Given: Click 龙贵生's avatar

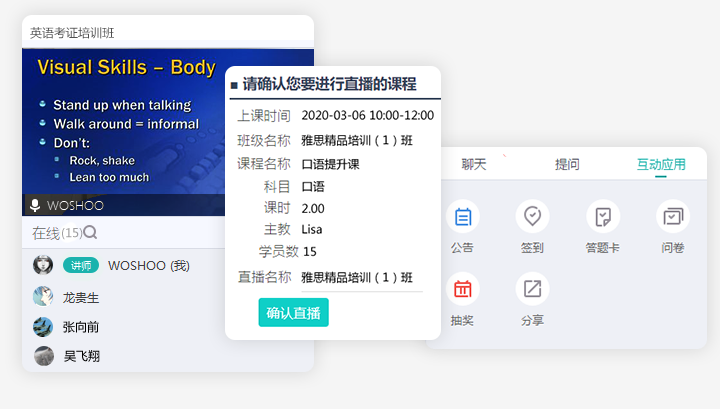Looking at the screenshot, I should coord(43,297).
